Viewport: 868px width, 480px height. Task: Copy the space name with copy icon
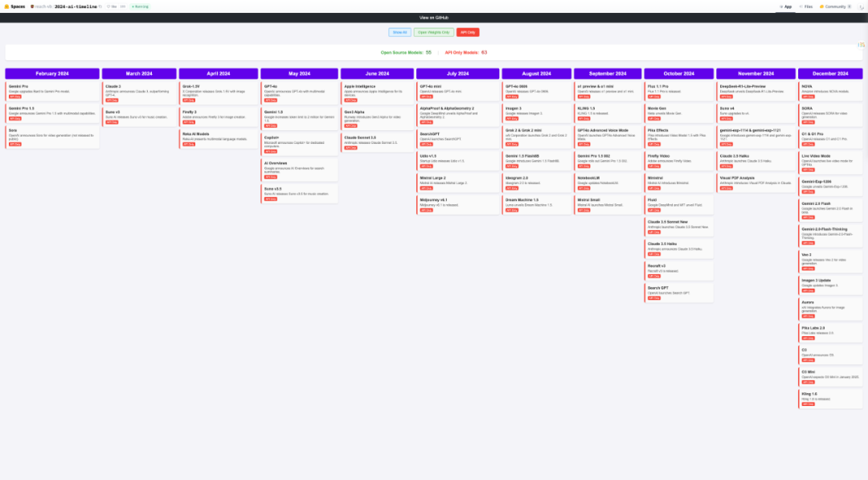(x=100, y=6)
